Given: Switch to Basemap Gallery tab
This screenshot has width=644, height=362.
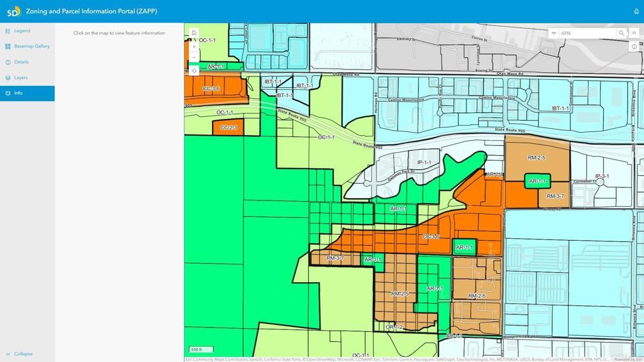Looking at the screenshot, I should (x=31, y=47).
